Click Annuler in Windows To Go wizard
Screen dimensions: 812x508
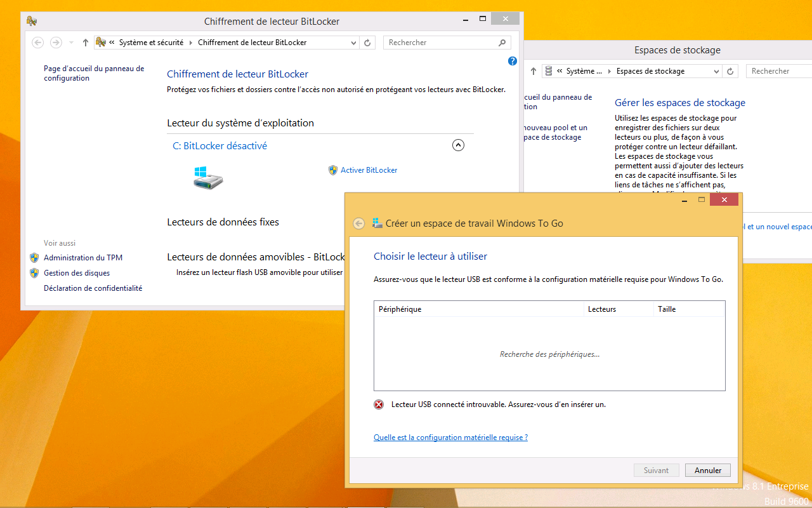coord(708,471)
